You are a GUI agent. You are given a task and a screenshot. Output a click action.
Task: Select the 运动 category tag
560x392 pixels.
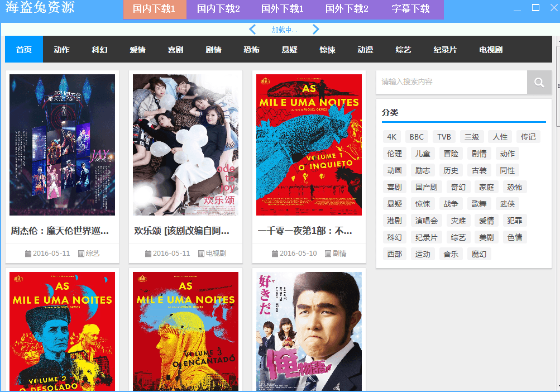coord(423,255)
